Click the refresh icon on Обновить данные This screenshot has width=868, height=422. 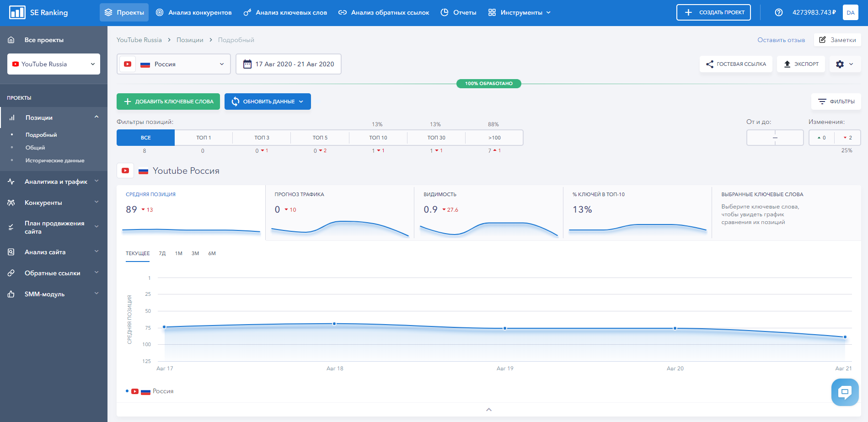coord(235,101)
